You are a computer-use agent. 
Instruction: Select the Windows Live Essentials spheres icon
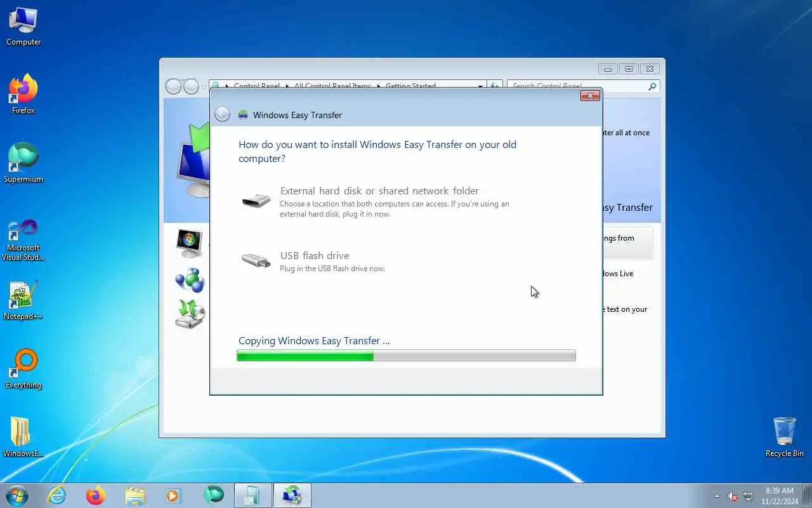[x=190, y=280]
